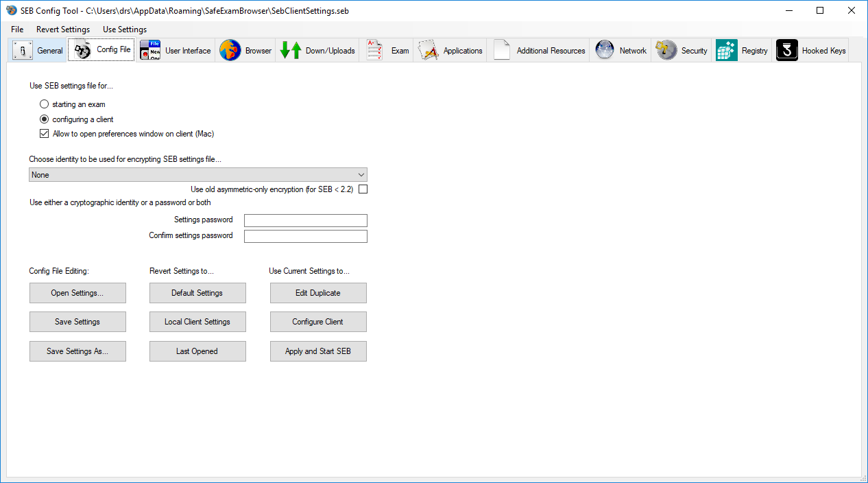868x483 pixels.
Task: Click the General tab switch icon
Action: pyautogui.click(x=23, y=51)
